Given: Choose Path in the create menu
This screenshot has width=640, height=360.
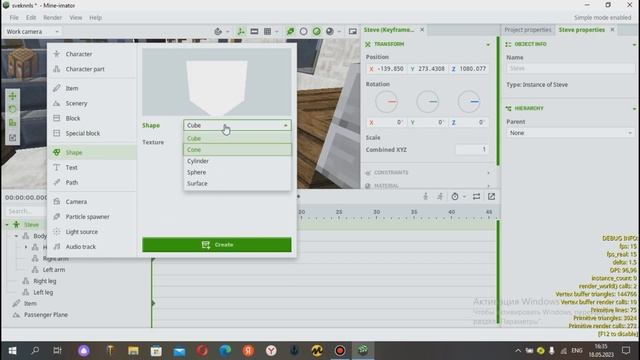Looking at the screenshot, I should pos(92,182).
